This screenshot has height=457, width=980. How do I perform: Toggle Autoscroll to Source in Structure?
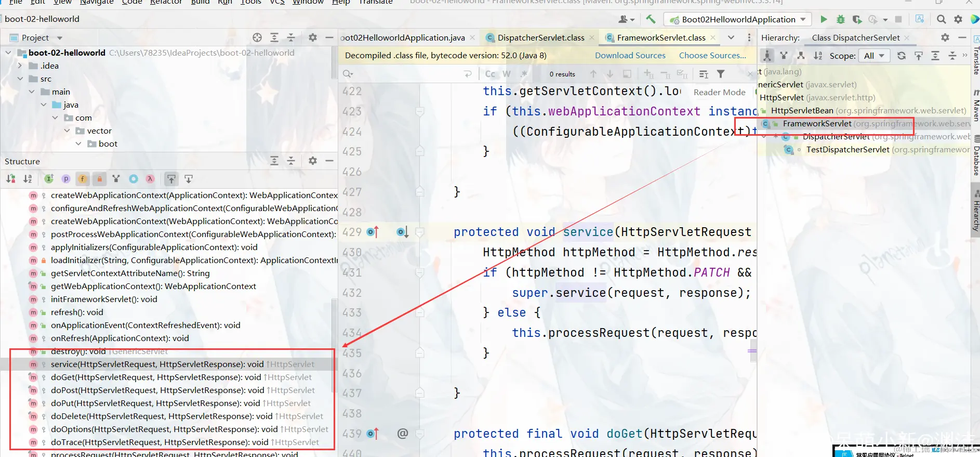point(171,179)
